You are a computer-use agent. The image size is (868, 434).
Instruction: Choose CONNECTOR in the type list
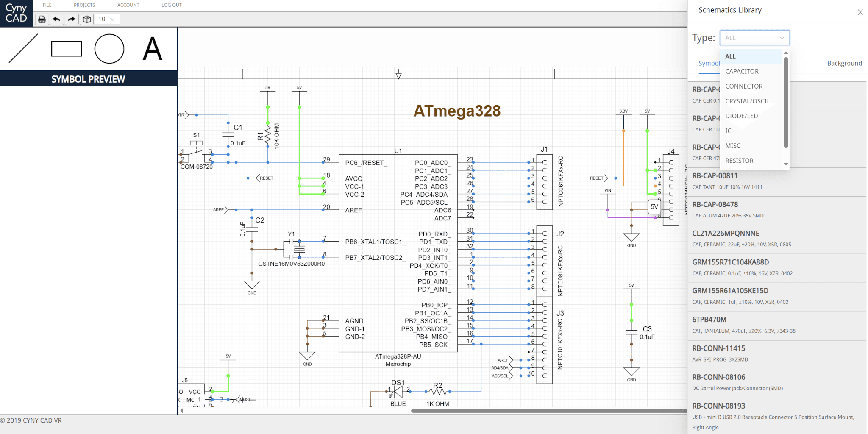click(751, 86)
